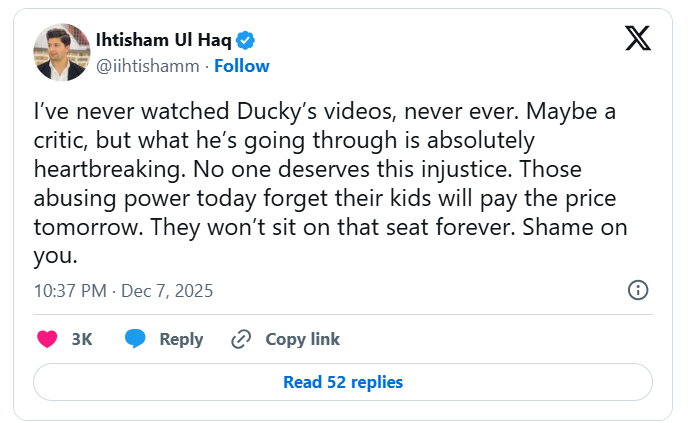The width and height of the screenshot is (697, 423).
Task: Click the blue reply bubble icon
Action: pos(135,339)
